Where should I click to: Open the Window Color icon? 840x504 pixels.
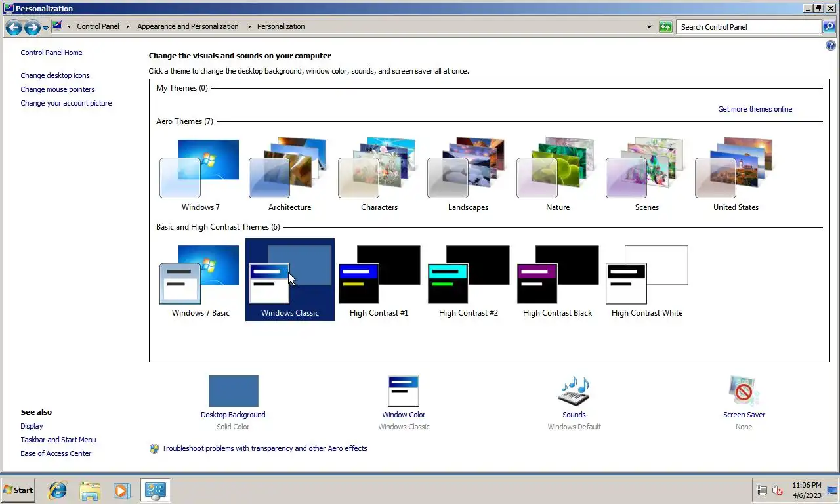click(x=404, y=391)
